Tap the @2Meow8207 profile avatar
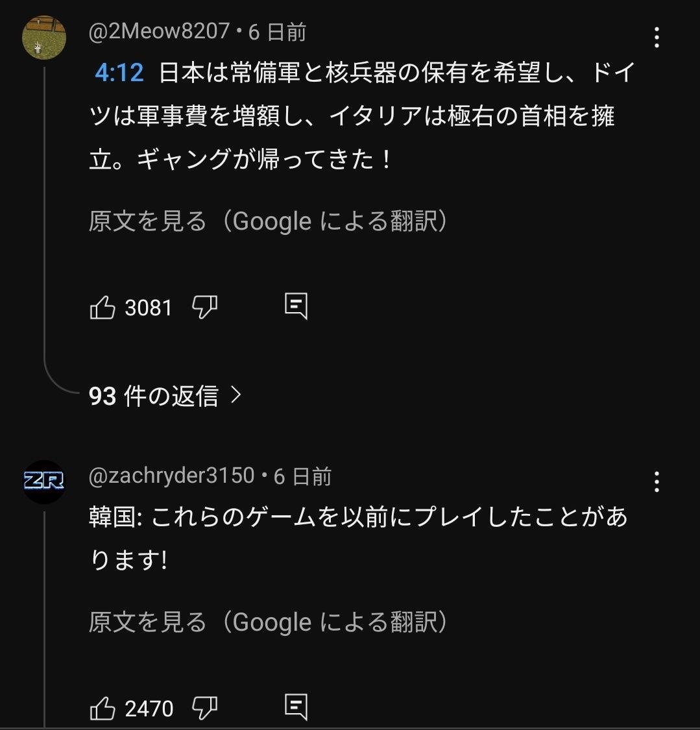The width and height of the screenshot is (700, 730). pos(44,38)
